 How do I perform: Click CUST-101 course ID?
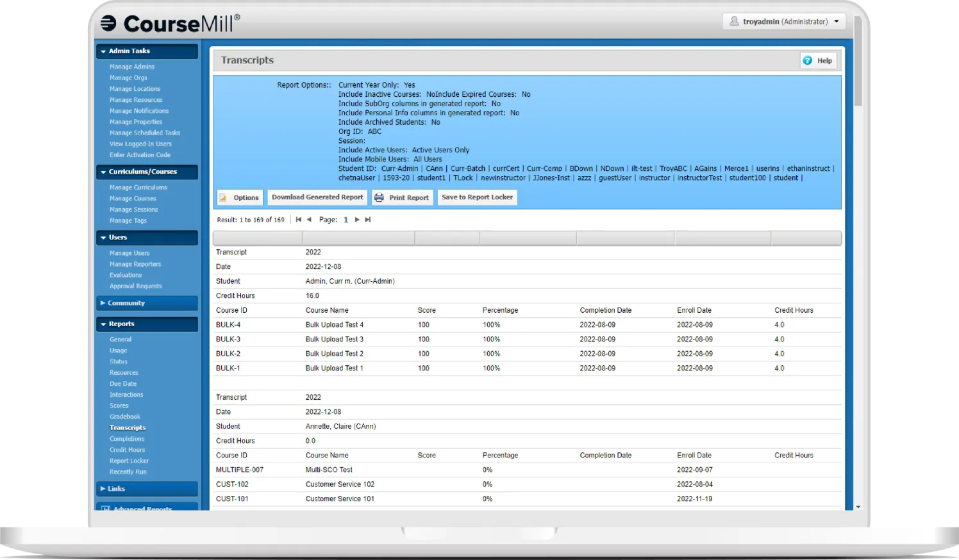pyautogui.click(x=232, y=499)
